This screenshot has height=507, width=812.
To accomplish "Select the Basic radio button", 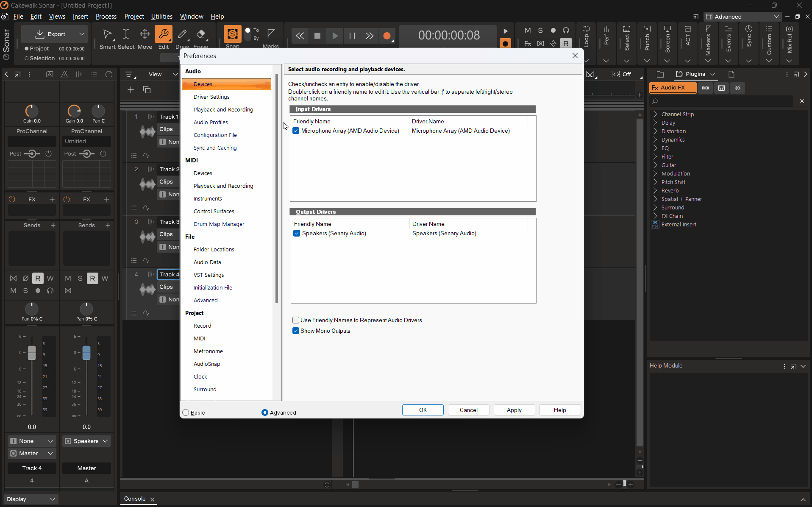I will 186,412.
